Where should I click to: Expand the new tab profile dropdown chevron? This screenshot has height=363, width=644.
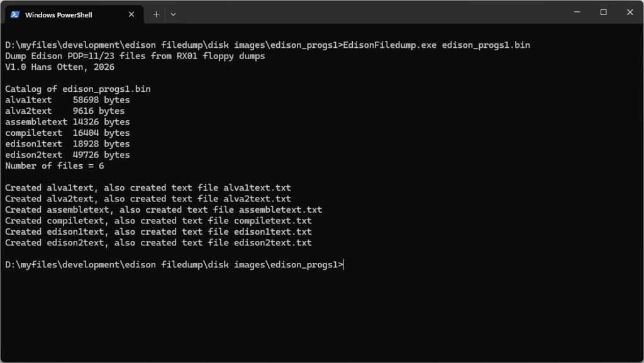[174, 14]
